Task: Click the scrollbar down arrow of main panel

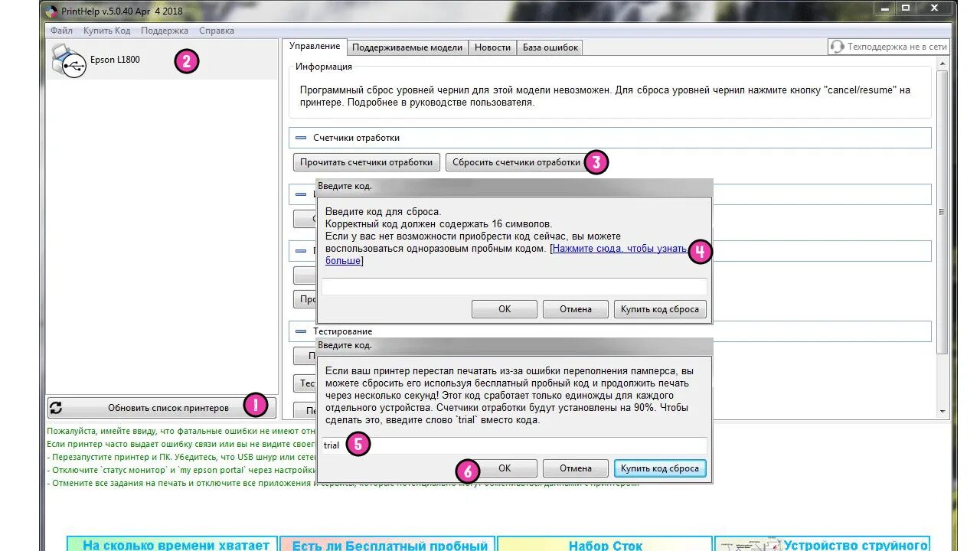Action: pos(942,412)
